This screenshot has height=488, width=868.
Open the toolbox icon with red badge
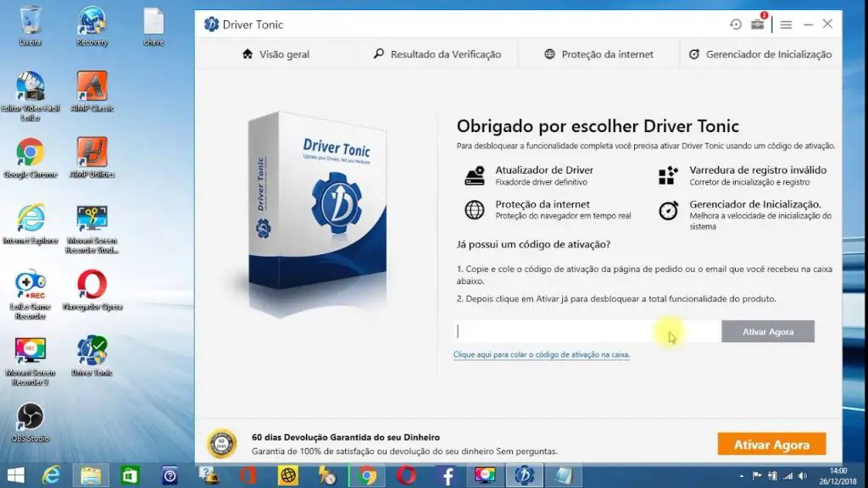[x=758, y=24]
